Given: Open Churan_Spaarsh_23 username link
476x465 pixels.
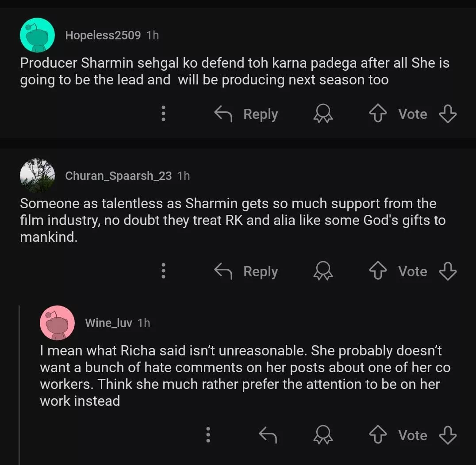Looking at the screenshot, I should coord(118,175).
